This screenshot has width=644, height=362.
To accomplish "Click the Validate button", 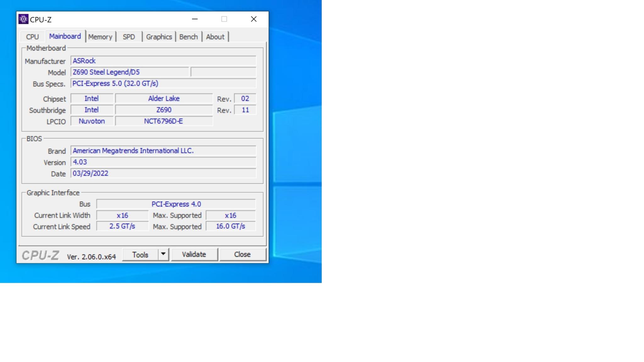I will coord(194,254).
